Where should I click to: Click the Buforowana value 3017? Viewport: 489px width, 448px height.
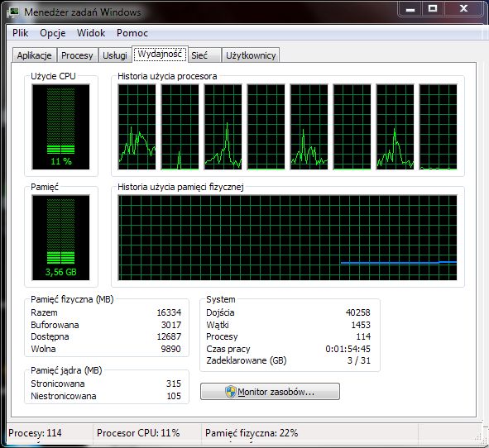[171, 325]
